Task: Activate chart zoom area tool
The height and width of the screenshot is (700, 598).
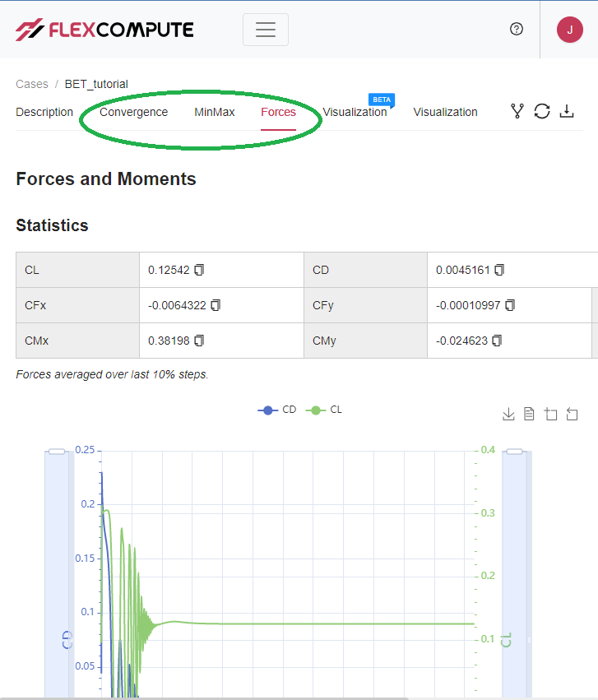Action: click(x=551, y=414)
